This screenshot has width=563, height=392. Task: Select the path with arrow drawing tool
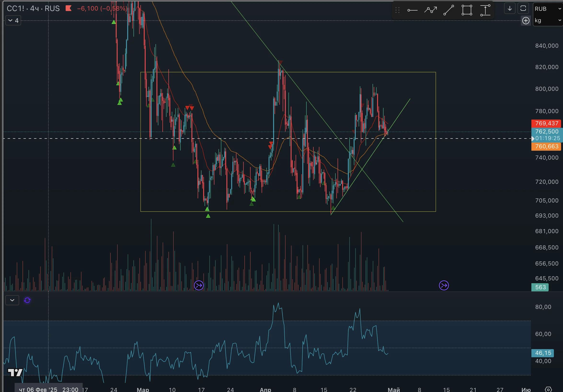431,10
